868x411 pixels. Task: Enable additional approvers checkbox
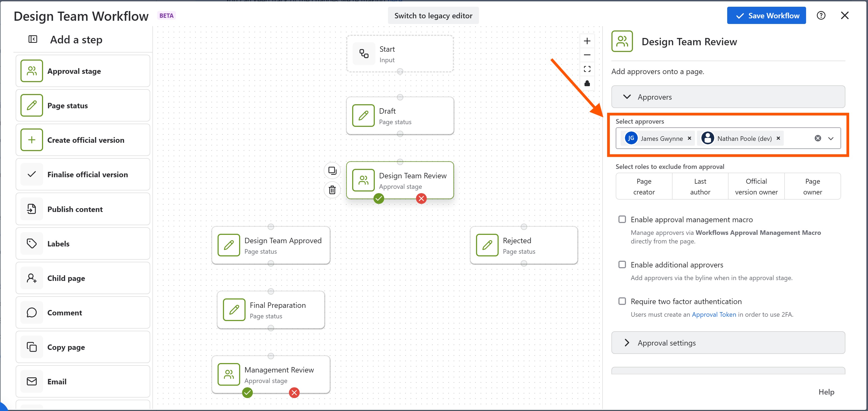622,265
